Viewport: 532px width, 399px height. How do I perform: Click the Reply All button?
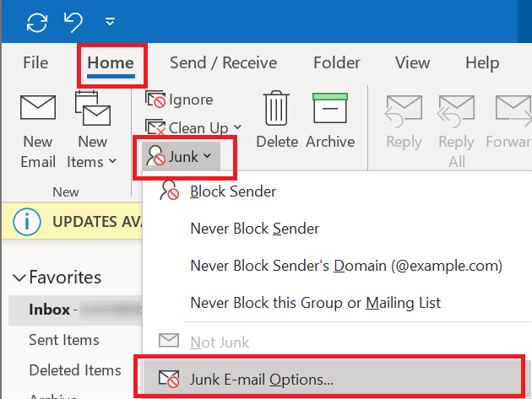tap(456, 132)
